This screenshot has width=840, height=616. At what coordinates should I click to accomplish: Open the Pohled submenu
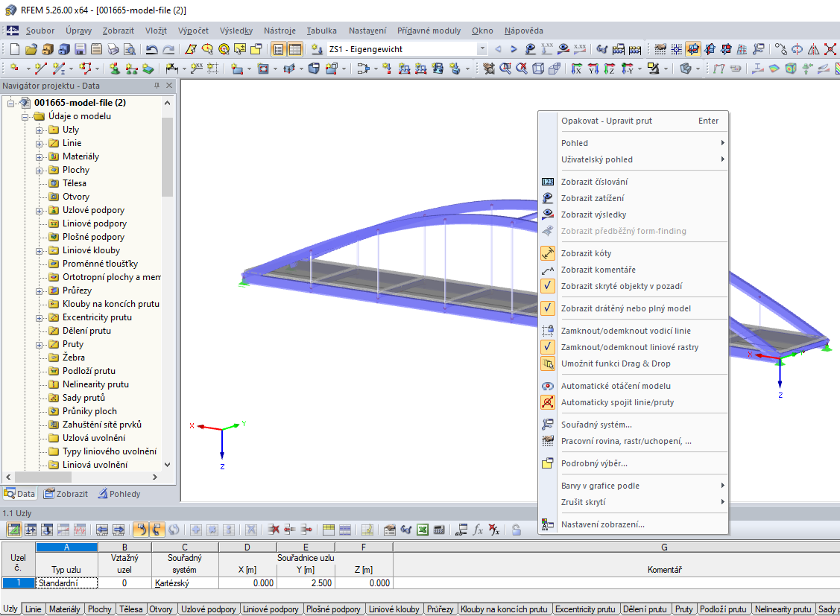coord(632,144)
